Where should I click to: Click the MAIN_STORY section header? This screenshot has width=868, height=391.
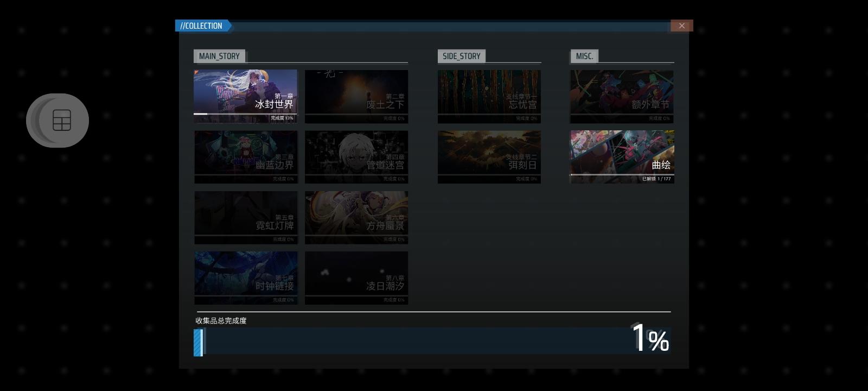219,56
